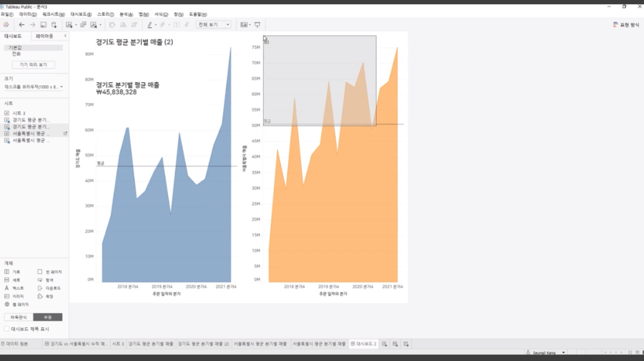Click new dashboard icon in tab bar
644x361 pixels.
[395, 344]
